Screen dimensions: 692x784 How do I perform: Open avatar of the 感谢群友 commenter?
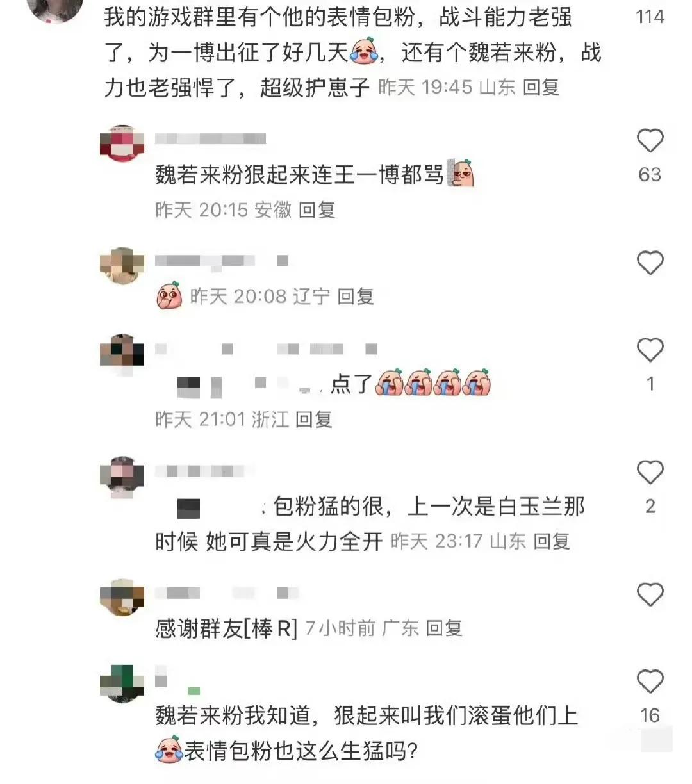(122, 598)
